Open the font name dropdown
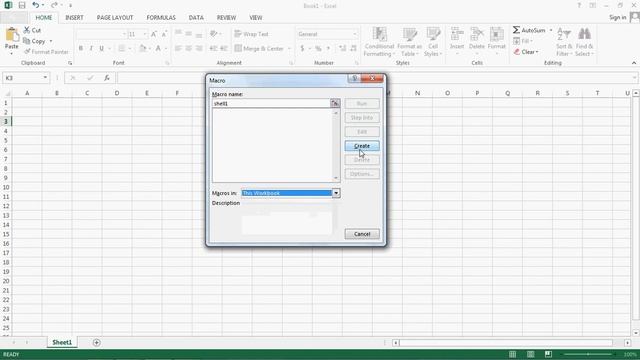Viewport: 640px width, 360px height. (124, 34)
